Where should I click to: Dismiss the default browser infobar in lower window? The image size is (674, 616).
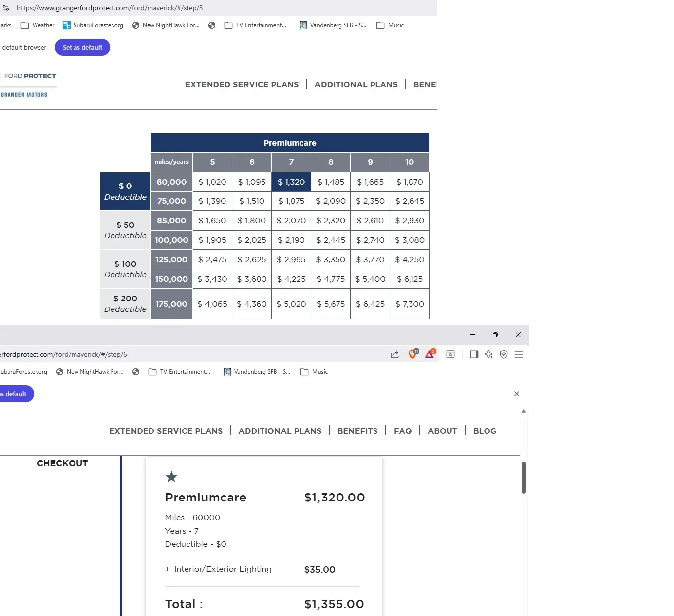click(517, 394)
